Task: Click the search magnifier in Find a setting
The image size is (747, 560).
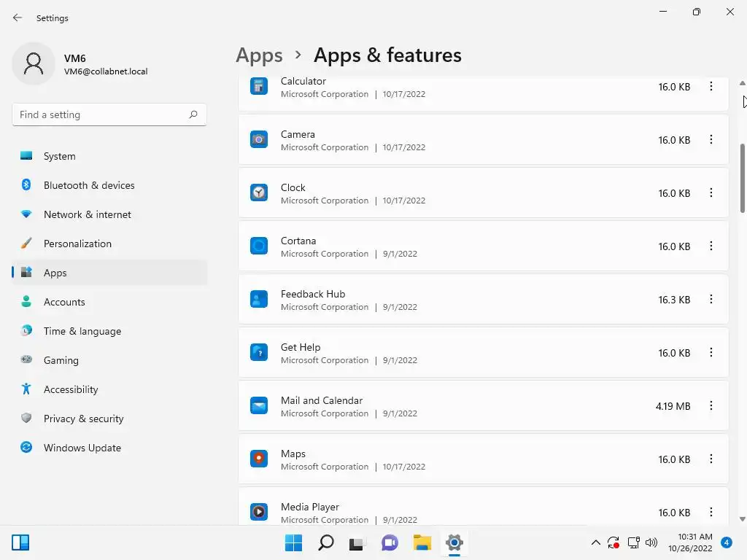Action: tap(193, 114)
